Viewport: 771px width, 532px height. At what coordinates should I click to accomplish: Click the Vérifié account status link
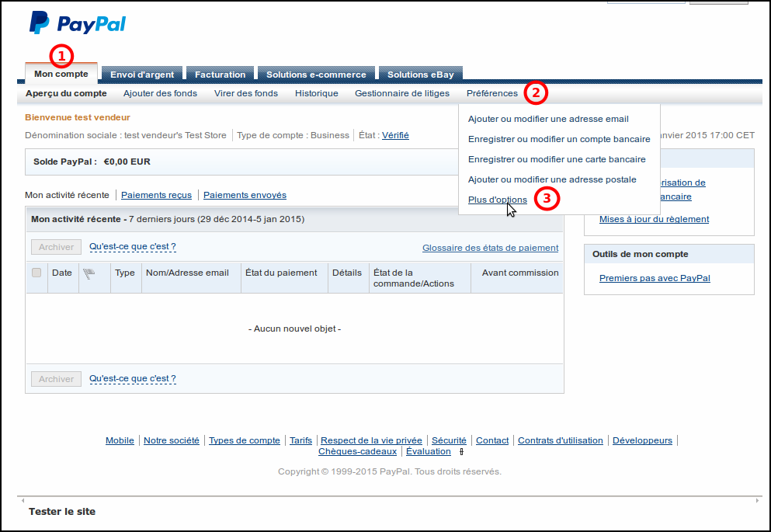tap(395, 135)
